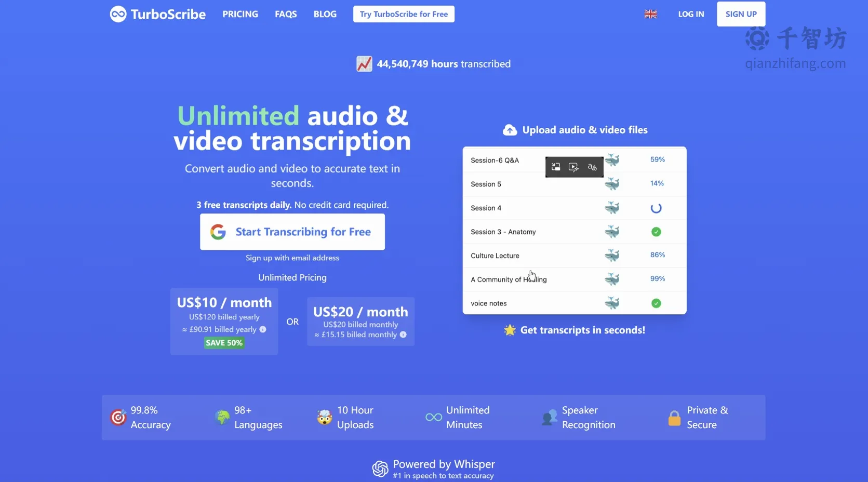Click the translate icon in overlay toolbar
This screenshot has height=482, width=868.
tap(592, 167)
